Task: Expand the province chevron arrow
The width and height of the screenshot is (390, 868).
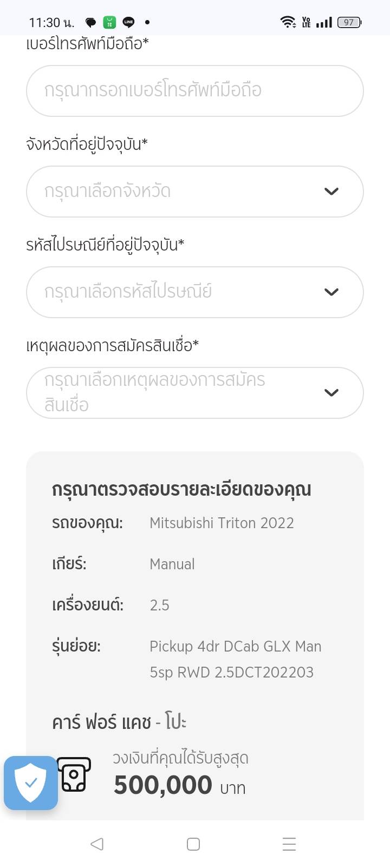Action: pyautogui.click(x=331, y=192)
